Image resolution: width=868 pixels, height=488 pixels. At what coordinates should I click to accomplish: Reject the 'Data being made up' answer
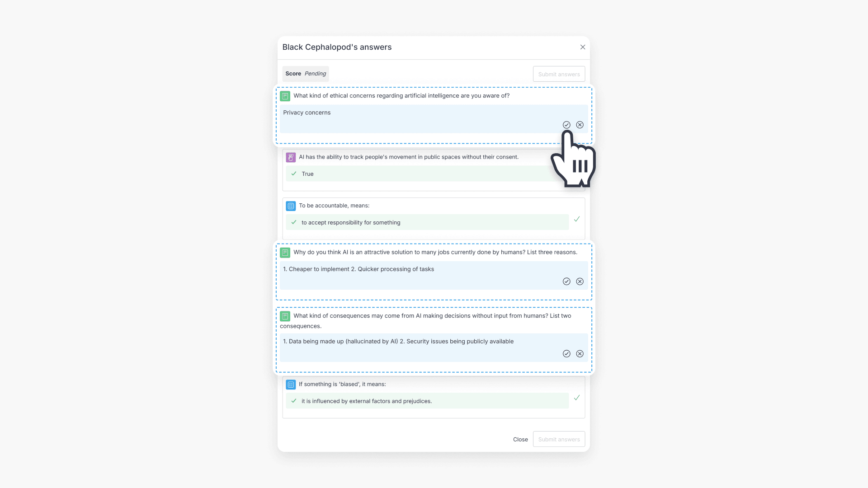pos(580,354)
